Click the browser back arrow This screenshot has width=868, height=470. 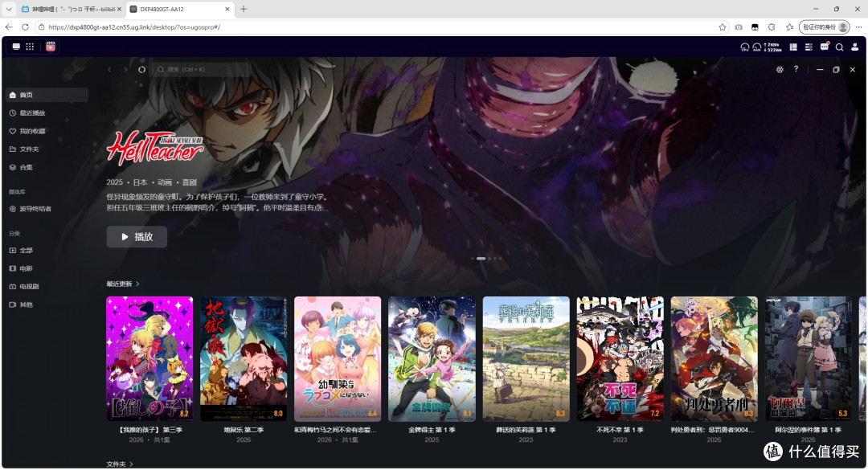click(9, 27)
